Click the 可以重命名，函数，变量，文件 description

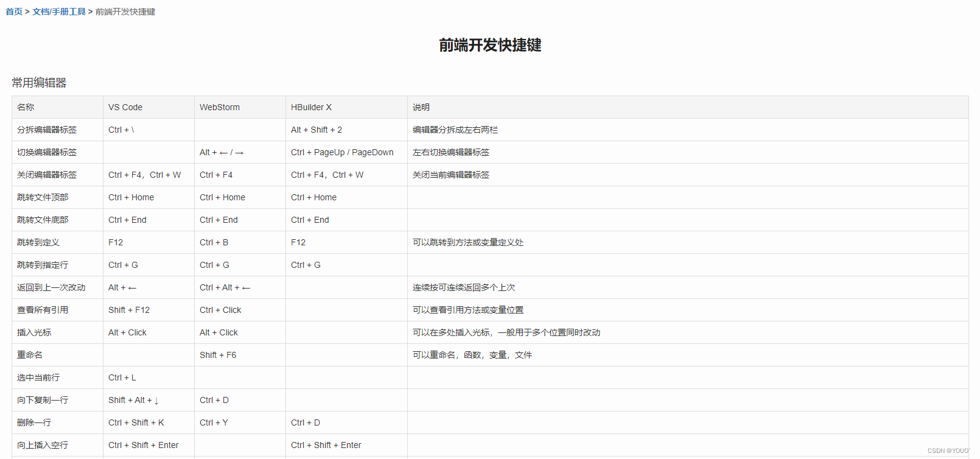point(472,355)
